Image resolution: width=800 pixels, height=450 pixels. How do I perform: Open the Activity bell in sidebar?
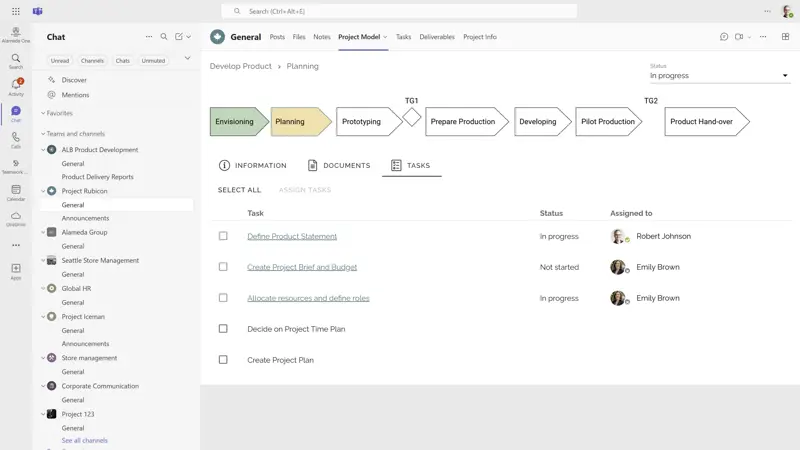[x=16, y=87]
